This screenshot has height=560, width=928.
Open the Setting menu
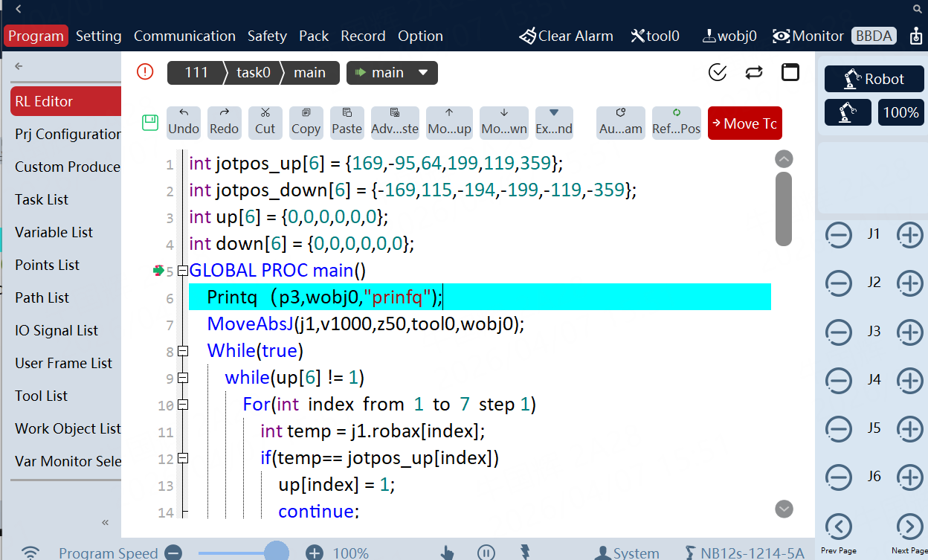pyautogui.click(x=98, y=35)
